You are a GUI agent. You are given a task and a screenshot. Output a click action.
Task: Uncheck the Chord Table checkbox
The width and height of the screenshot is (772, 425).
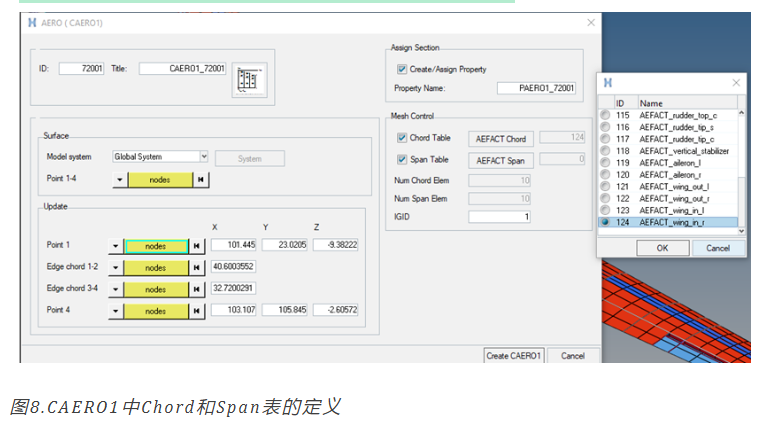[402, 138]
